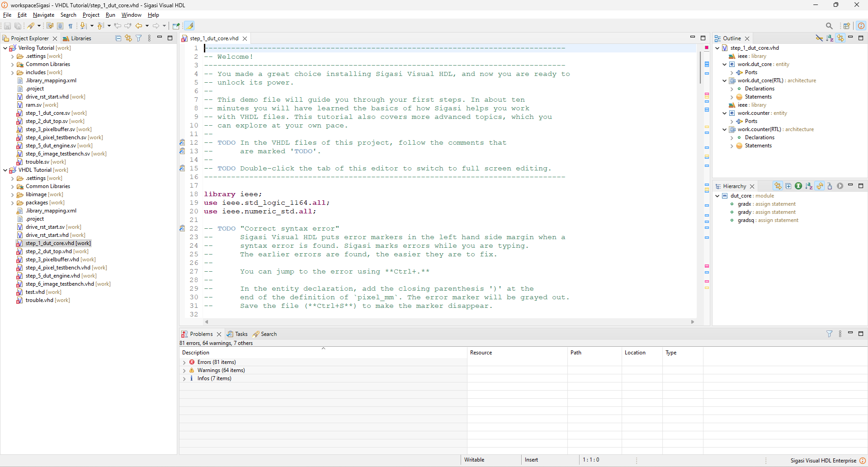
Task: Click the Sigasi perspective icon at top right
Action: (862, 26)
